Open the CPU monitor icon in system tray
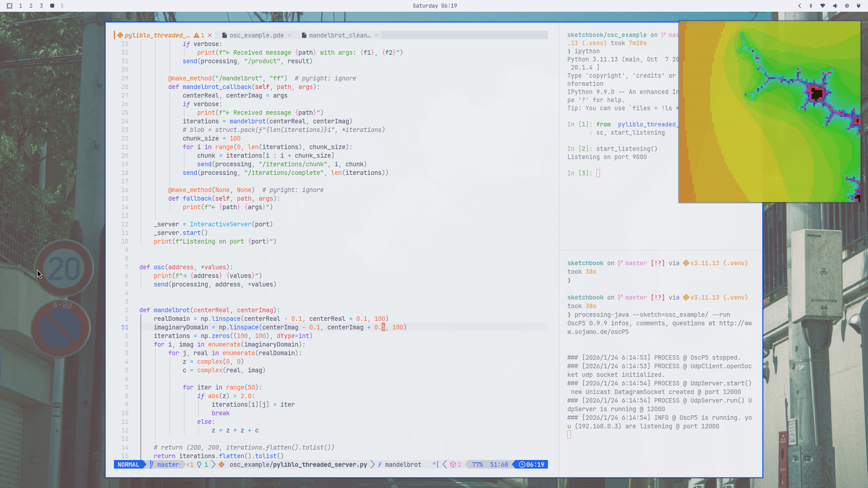 click(846, 6)
